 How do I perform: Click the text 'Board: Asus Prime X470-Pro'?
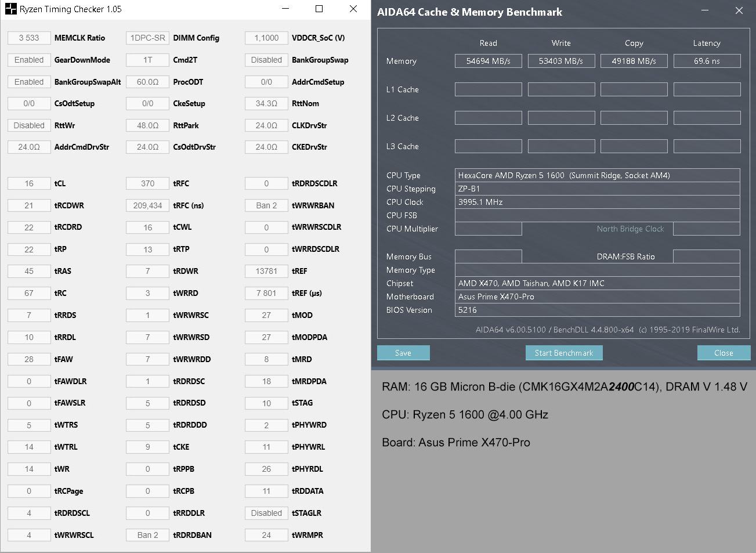(456, 443)
